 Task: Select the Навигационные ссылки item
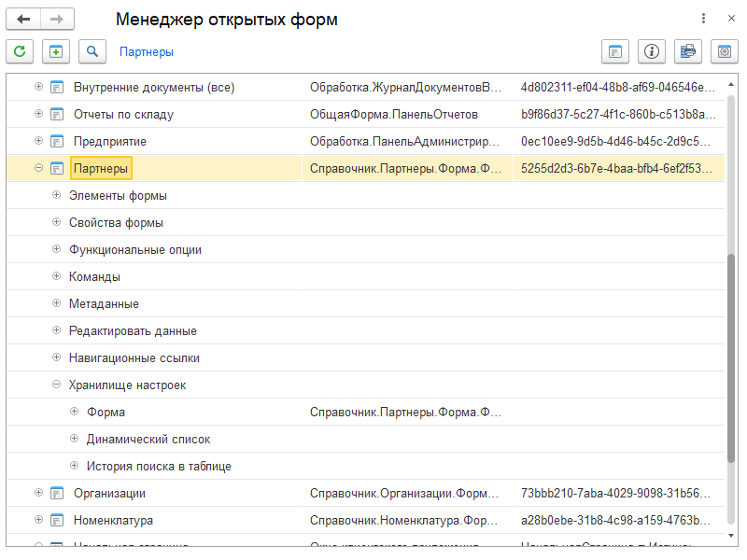[x=134, y=358]
